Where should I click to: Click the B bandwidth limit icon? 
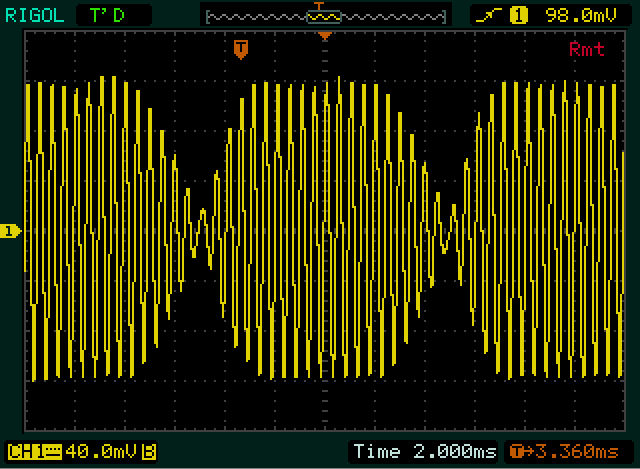[149, 451]
